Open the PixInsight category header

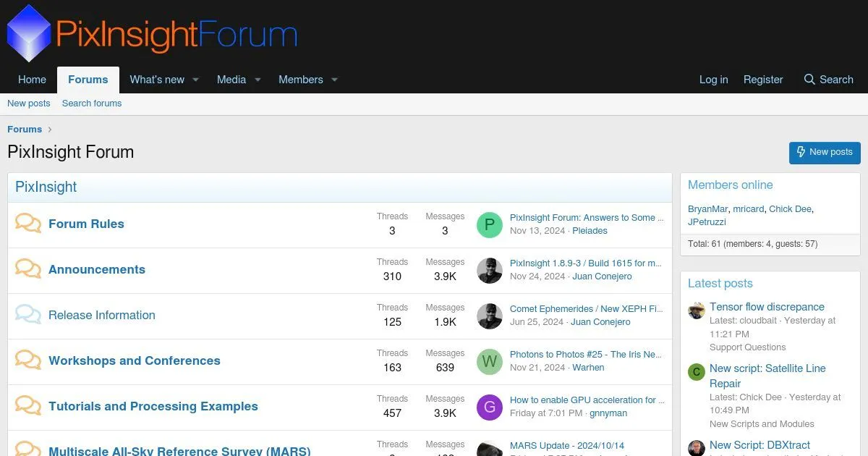click(46, 187)
